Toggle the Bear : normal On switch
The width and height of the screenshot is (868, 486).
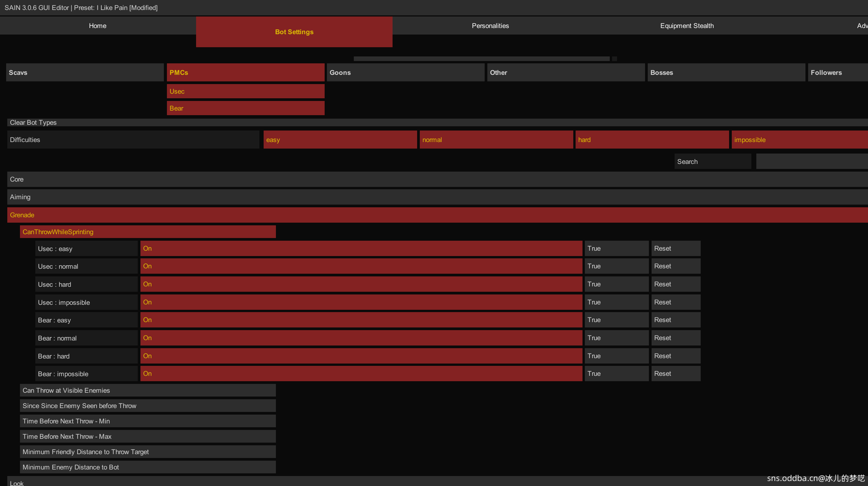[x=361, y=338]
